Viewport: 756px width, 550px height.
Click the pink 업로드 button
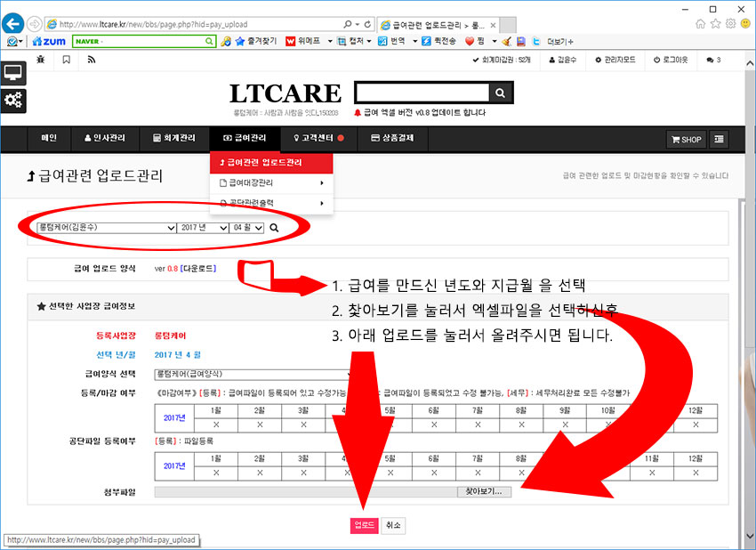(x=364, y=525)
